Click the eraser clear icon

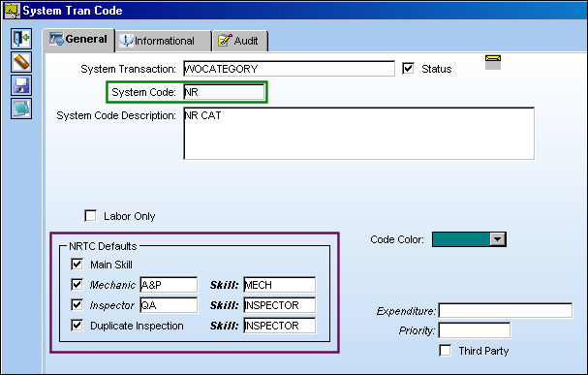[21, 62]
